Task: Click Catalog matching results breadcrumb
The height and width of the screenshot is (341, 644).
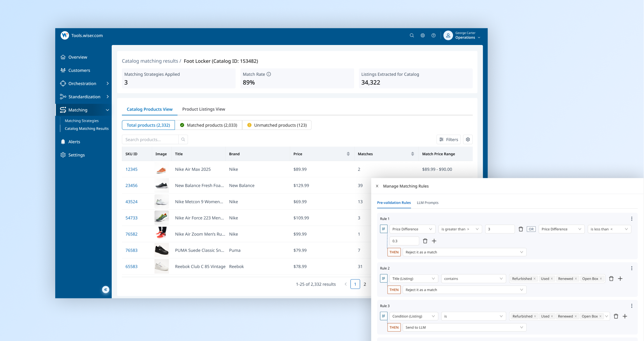Action: (150, 61)
